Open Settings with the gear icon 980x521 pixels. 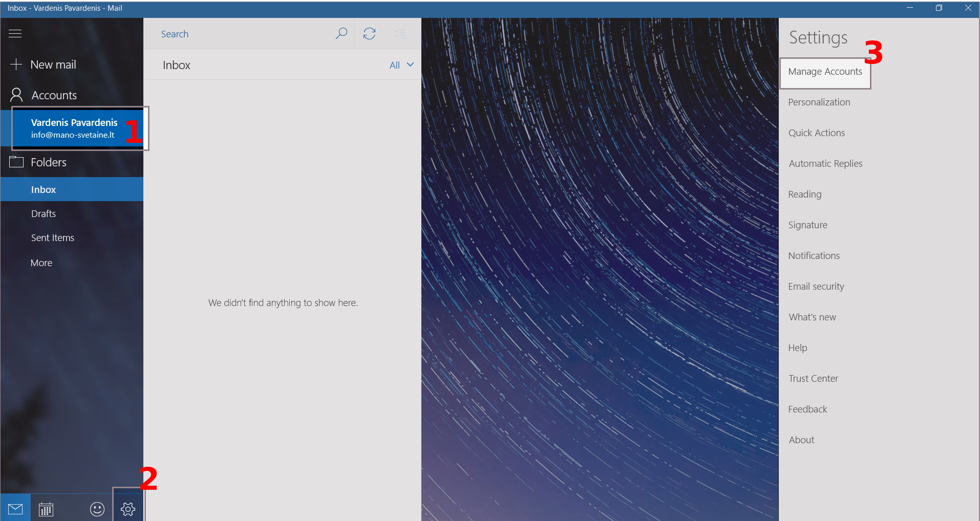[128, 509]
